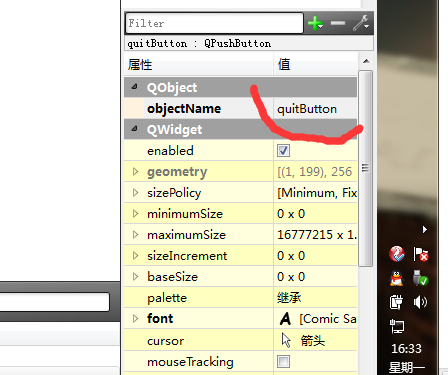Click the 值 column header
Screen dimensions: 448x375
315,64
